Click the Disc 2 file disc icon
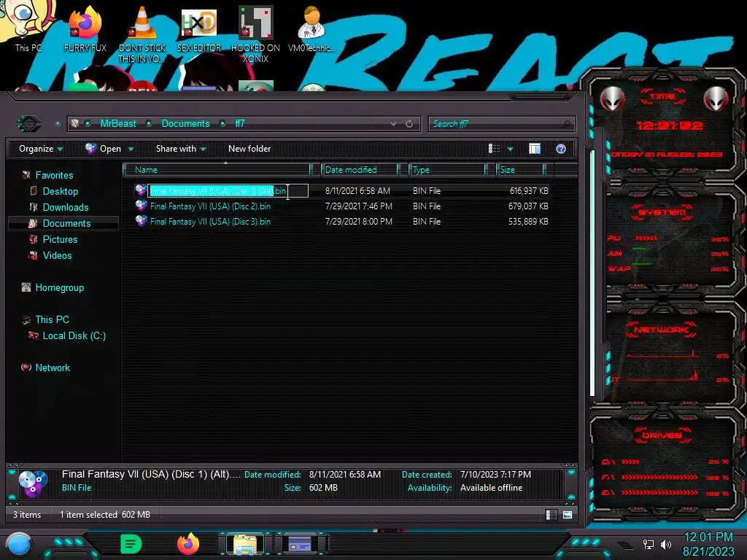The height and width of the screenshot is (560, 747). pos(141,206)
